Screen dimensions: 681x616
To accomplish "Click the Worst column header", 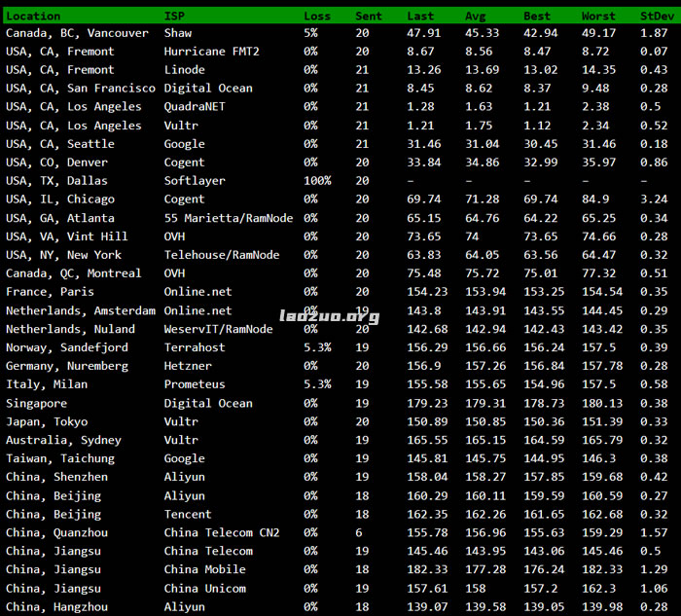I will pyautogui.click(x=598, y=16).
